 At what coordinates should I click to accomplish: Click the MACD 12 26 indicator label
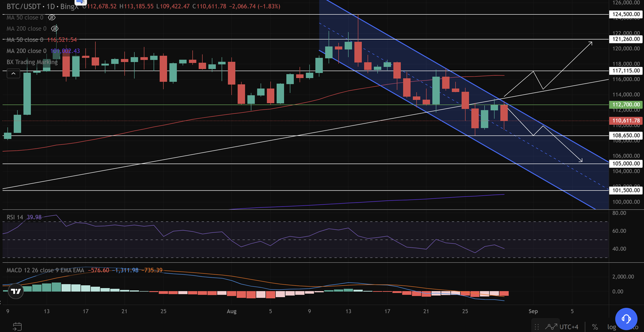[45, 270]
